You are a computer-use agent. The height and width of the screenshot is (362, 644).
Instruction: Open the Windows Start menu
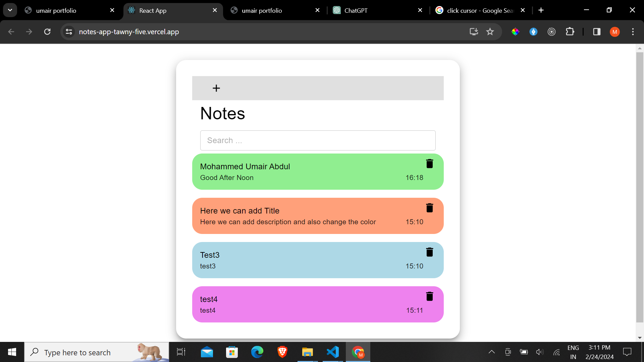12,352
